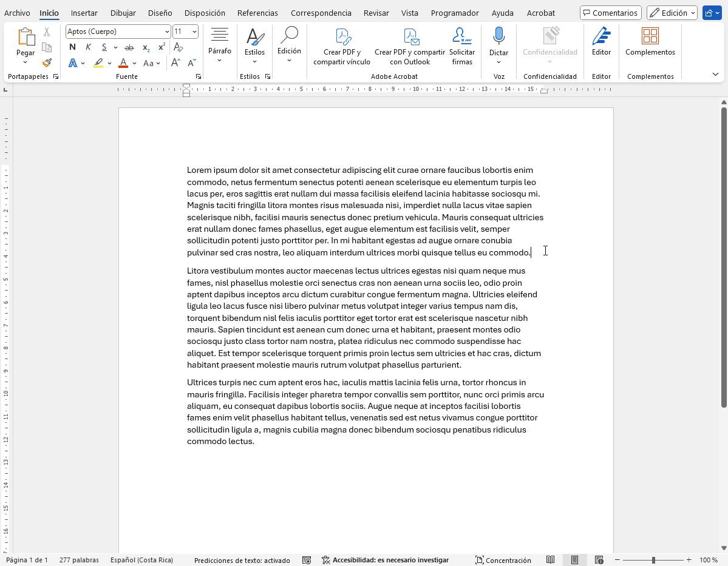Open the font size dropdown
Screen dimensions: 728x566
194,32
